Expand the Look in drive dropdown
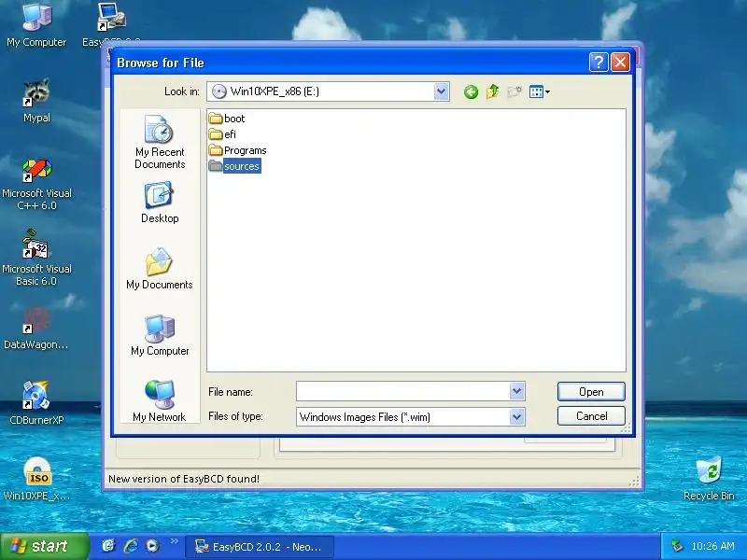The height and width of the screenshot is (560, 747). click(441, 91)
